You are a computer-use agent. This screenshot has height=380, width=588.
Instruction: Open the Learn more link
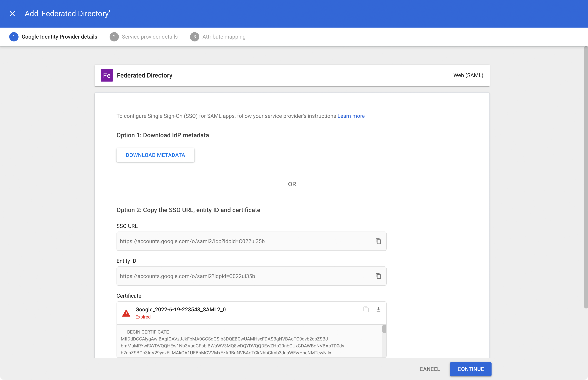351,116
